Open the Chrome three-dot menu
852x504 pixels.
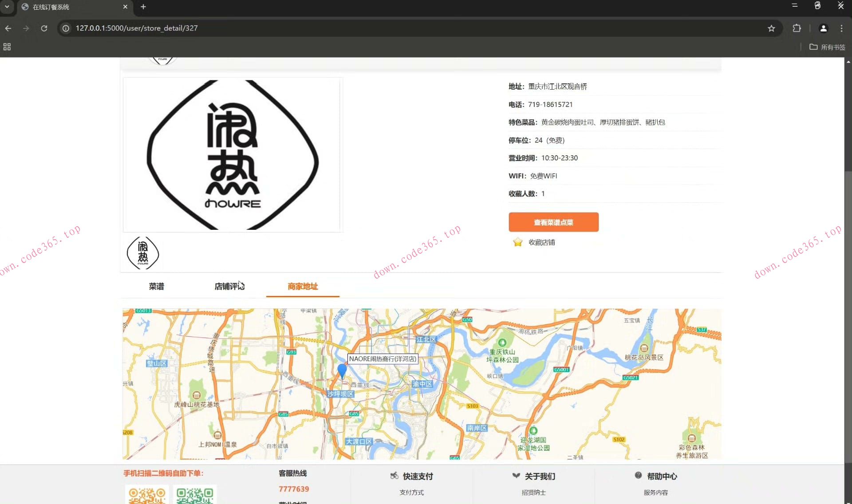(x=841, y=28)
